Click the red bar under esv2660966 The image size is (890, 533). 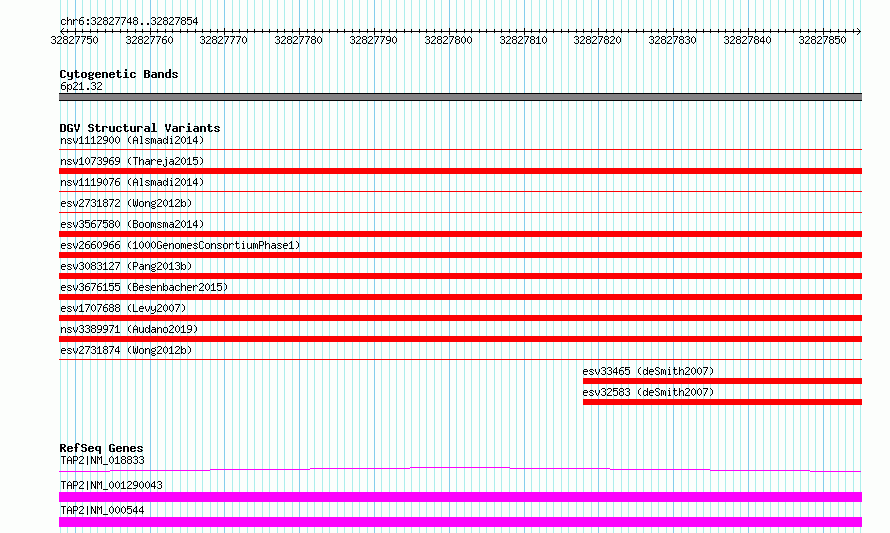460,255
